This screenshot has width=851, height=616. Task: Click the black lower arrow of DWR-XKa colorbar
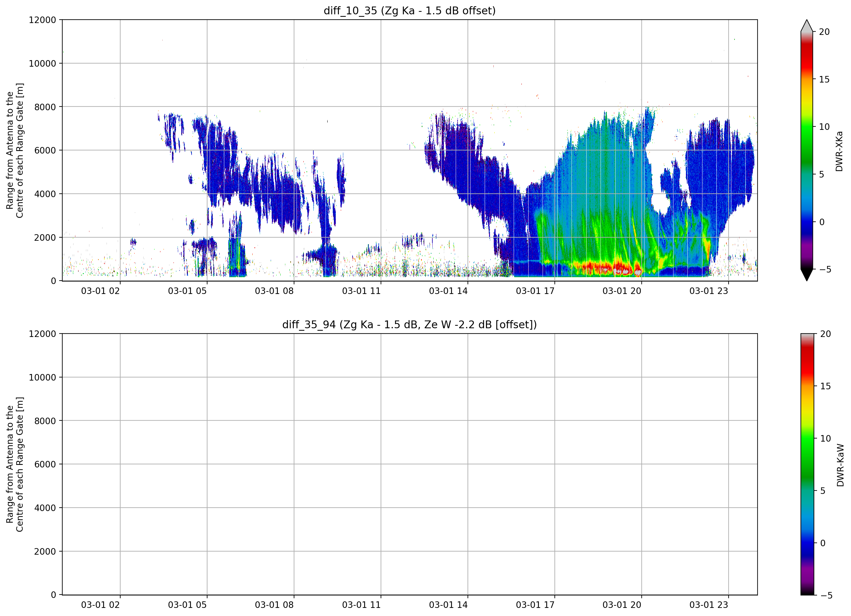point(807,275)
